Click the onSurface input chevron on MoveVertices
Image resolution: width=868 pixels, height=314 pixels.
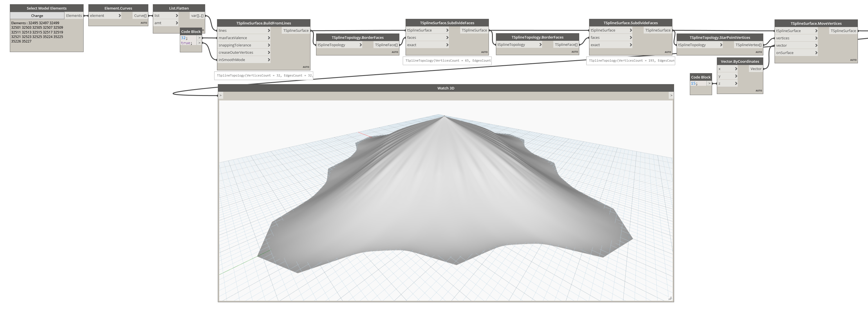(816, 53)
